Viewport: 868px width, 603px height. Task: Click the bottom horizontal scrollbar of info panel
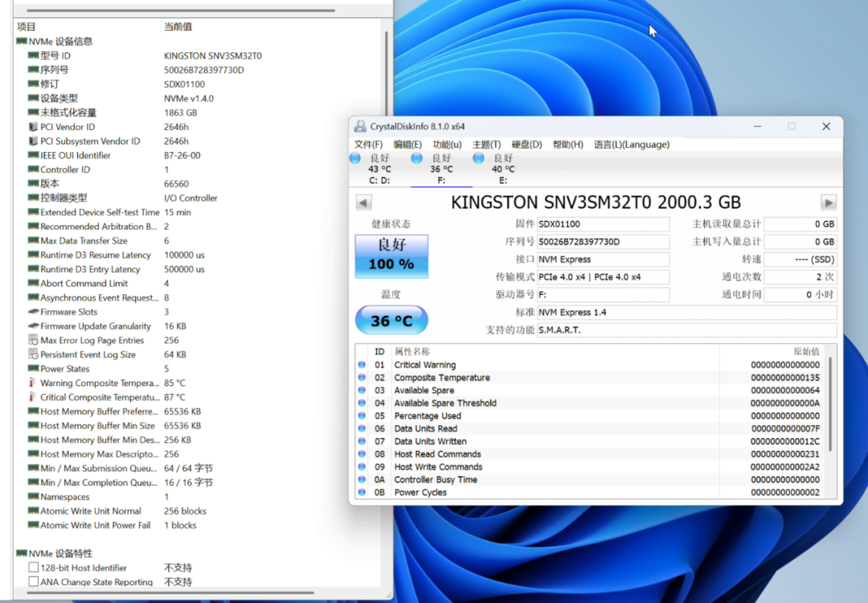[170, 593]
